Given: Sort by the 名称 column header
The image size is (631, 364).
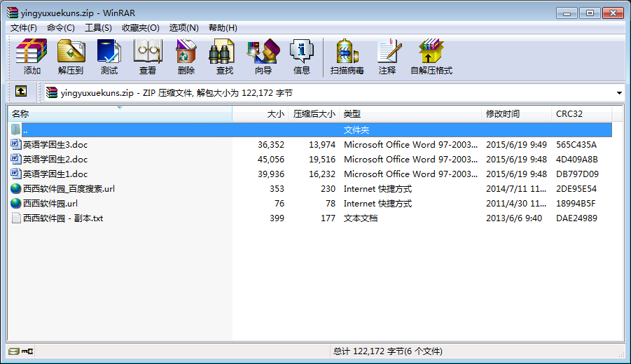Looking at the screenshot, I should [x=120, y=114].
